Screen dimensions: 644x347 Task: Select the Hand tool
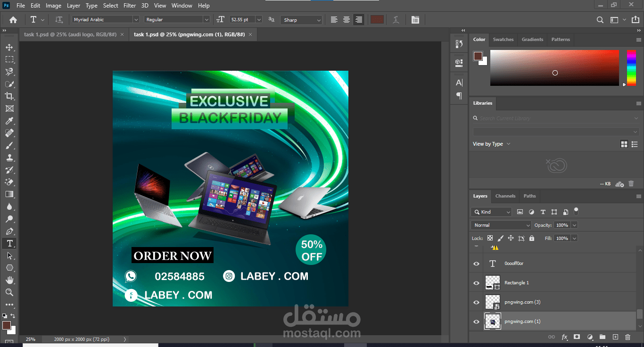9,280
